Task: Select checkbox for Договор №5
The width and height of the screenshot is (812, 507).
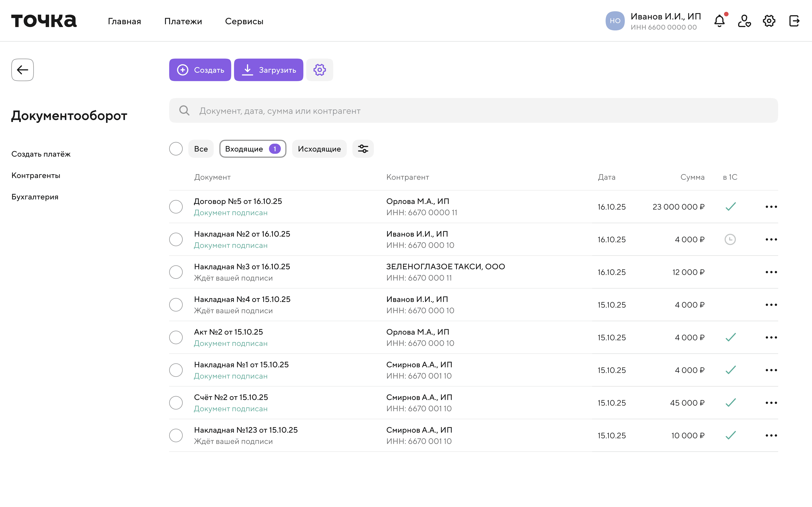Action: tap(176, 207)
